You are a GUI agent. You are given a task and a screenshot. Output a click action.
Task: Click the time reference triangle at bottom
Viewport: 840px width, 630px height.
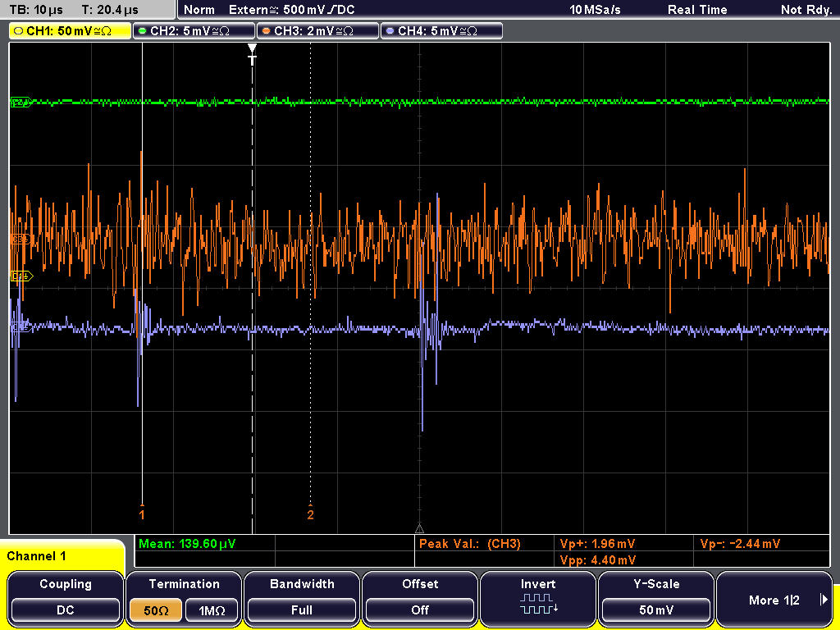419,529
